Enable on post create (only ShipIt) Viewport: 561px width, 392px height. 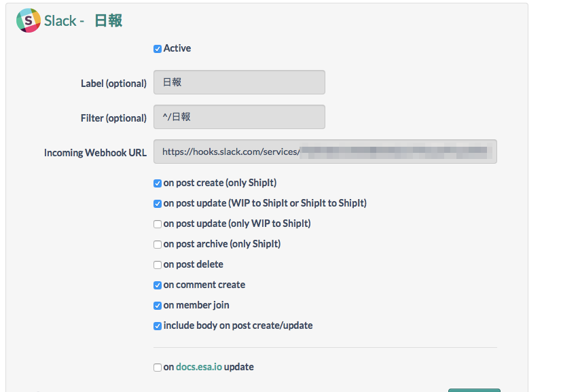(158, 183)
